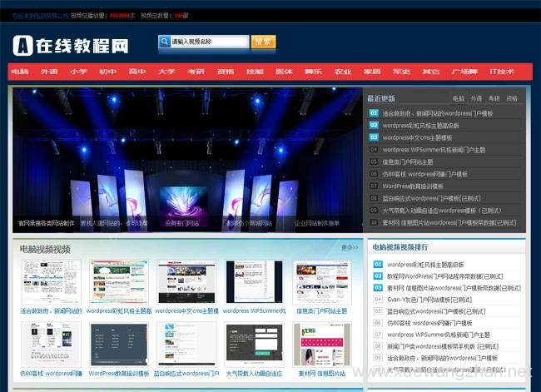This screenshot has width=541, height=392.
Task: Click the 在线教程网 site logo
Action: (x=71, y=45)
